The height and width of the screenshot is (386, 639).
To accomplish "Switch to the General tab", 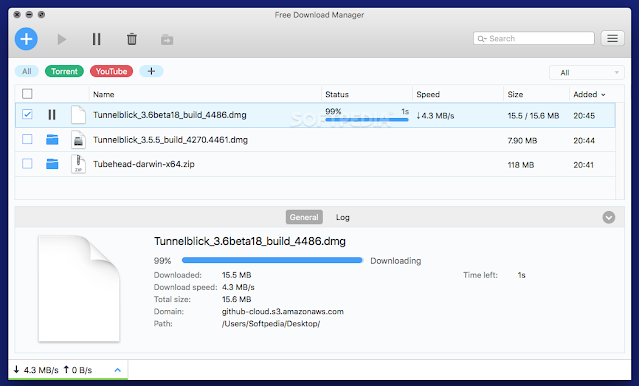I will click(304, 217).
